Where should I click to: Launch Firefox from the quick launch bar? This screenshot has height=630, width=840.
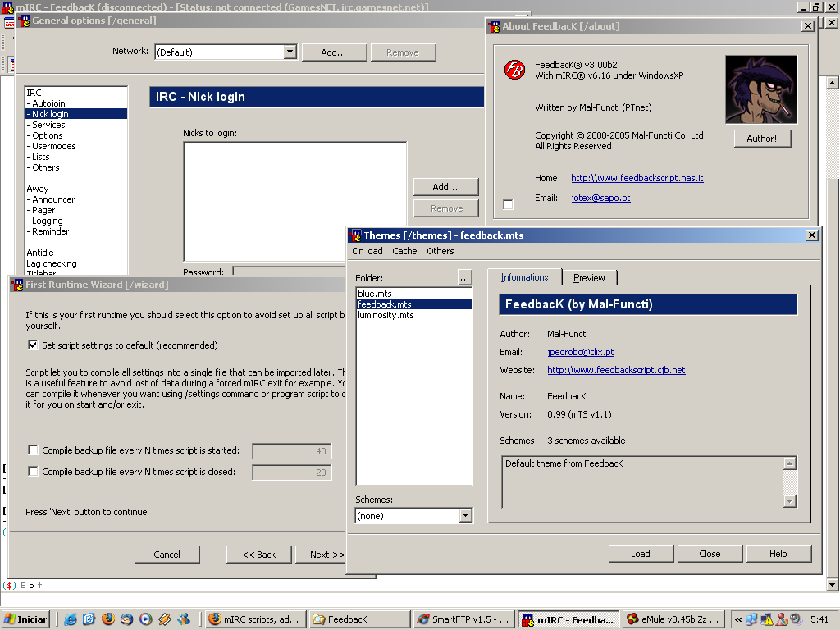pyautogui.click(x=108, y=619)
